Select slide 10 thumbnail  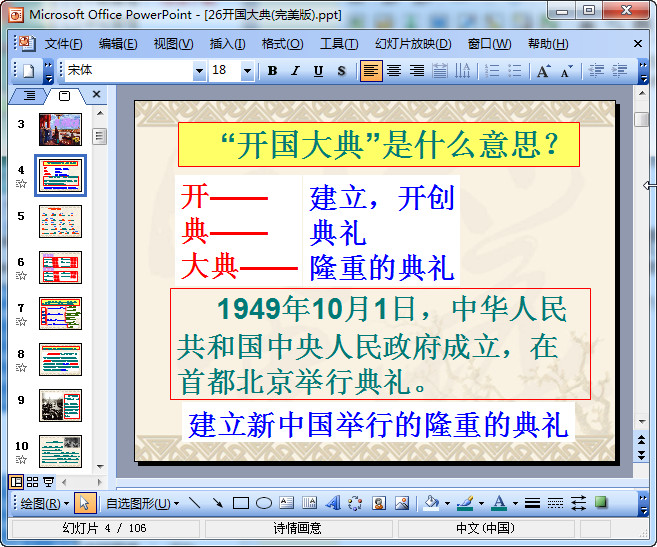(60, 451)
